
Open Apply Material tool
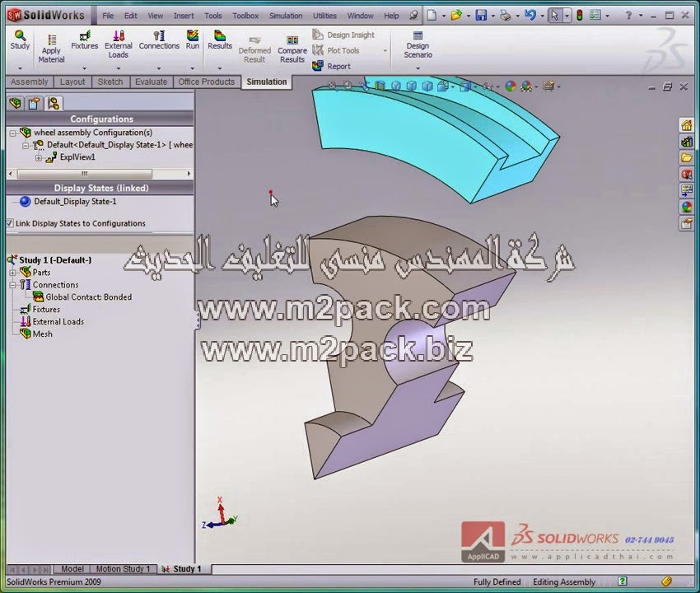click(x=51, y=49)
